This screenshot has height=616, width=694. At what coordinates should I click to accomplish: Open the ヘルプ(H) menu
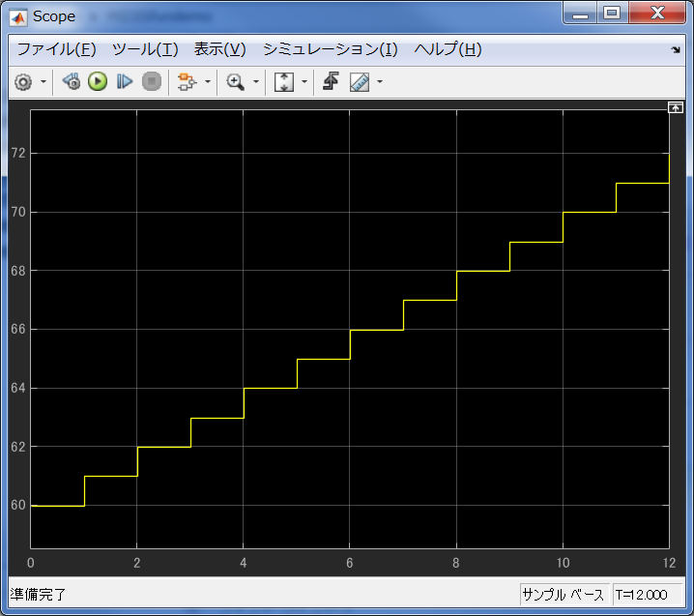448,49
